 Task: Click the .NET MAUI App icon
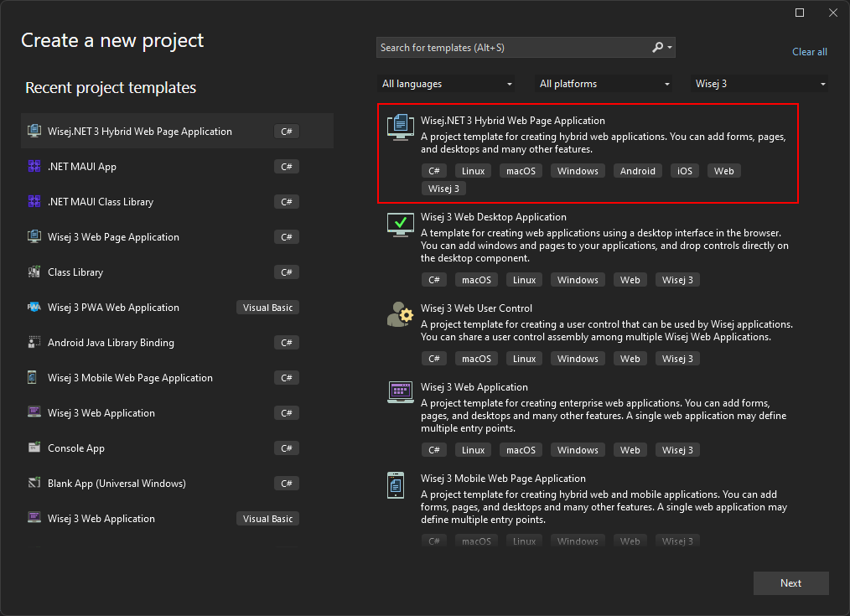click(x=34, y=166)
